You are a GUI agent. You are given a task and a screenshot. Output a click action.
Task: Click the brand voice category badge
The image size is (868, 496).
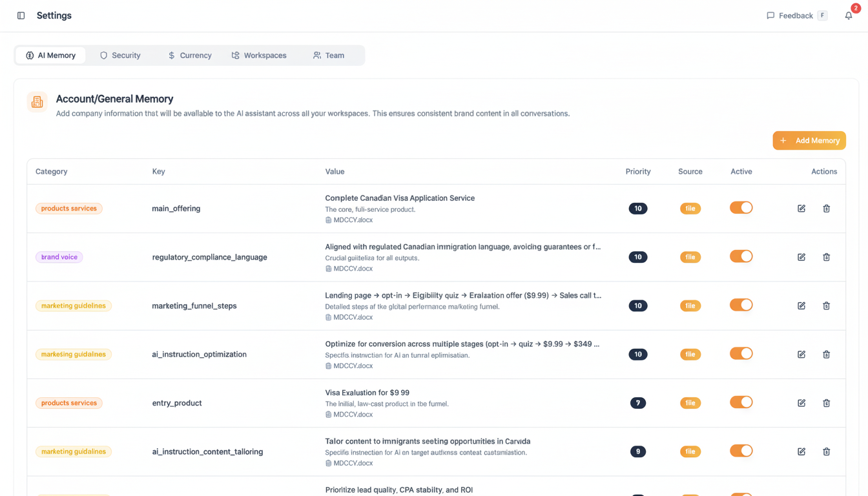click(x=59, y=256)
